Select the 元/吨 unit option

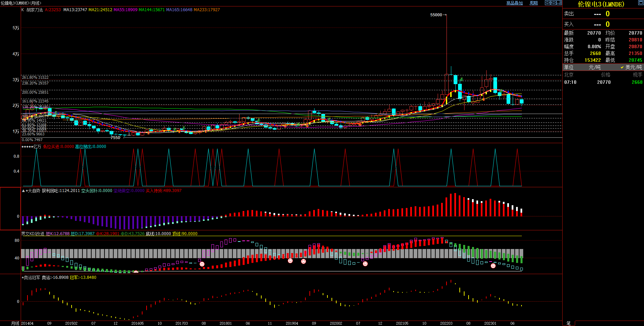(x=594, y=68)
